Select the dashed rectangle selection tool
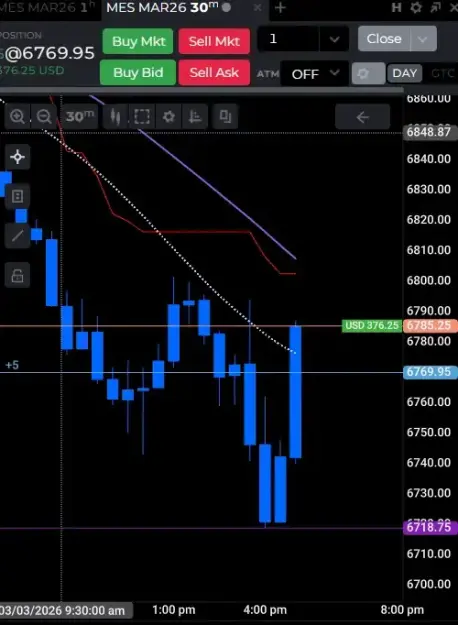This screenshot has height=625, width=458. click(x=142, y=116)
